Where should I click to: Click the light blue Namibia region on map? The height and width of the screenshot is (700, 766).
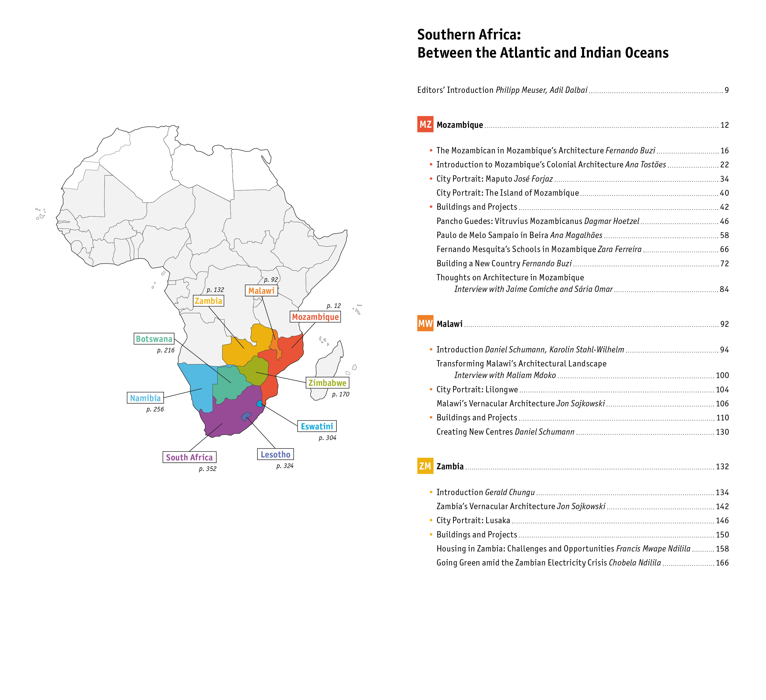197,384
